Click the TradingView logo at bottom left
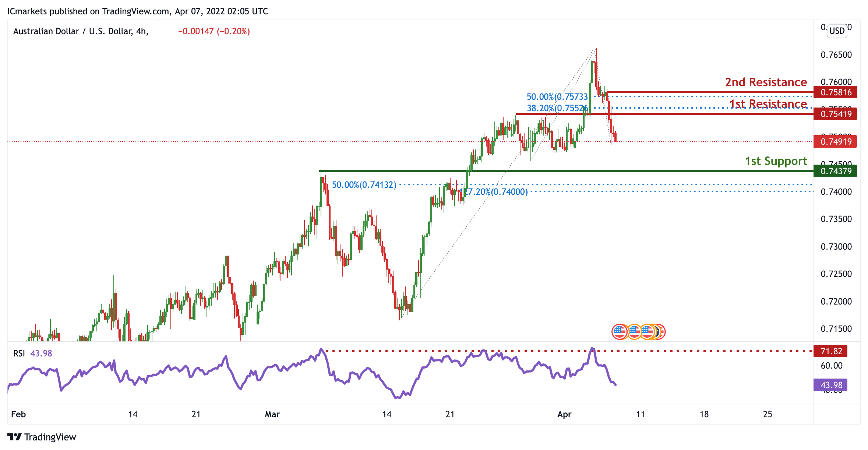Image resolution: width=868 pixels, height=450 pixels. 42,437
